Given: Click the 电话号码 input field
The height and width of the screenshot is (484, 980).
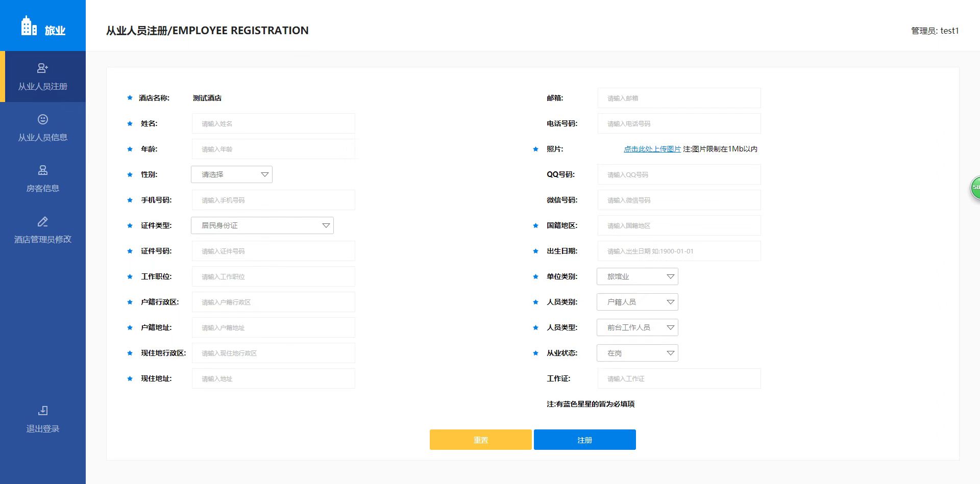Looking at the screenshot, I should [x=679, y=123].
